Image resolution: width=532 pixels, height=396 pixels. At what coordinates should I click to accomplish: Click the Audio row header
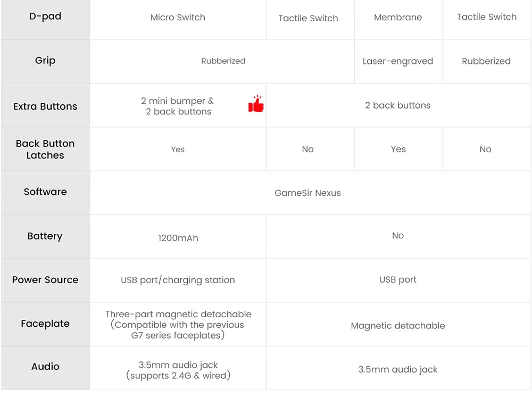45,367
